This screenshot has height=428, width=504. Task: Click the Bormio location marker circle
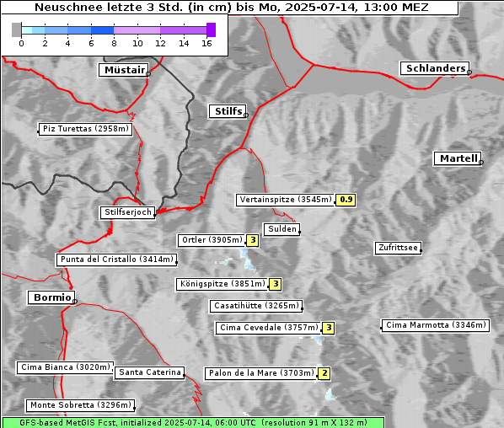click(74, 302)
